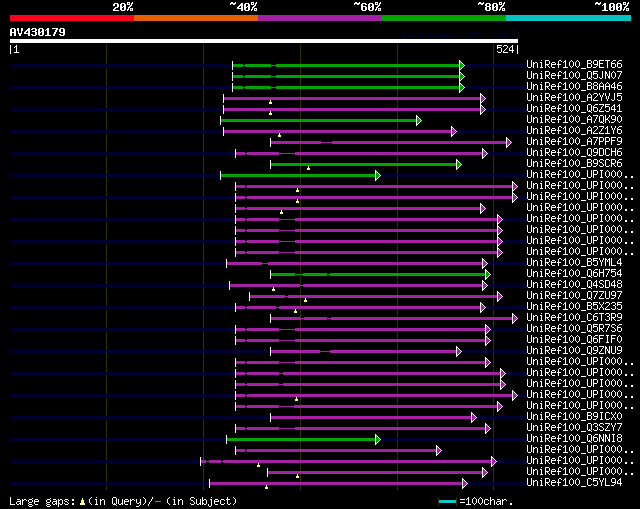The image size is (640, 509).
Task: Click the green alignment bar of UniRef100_Q6H754
Action: coord(378,275)
